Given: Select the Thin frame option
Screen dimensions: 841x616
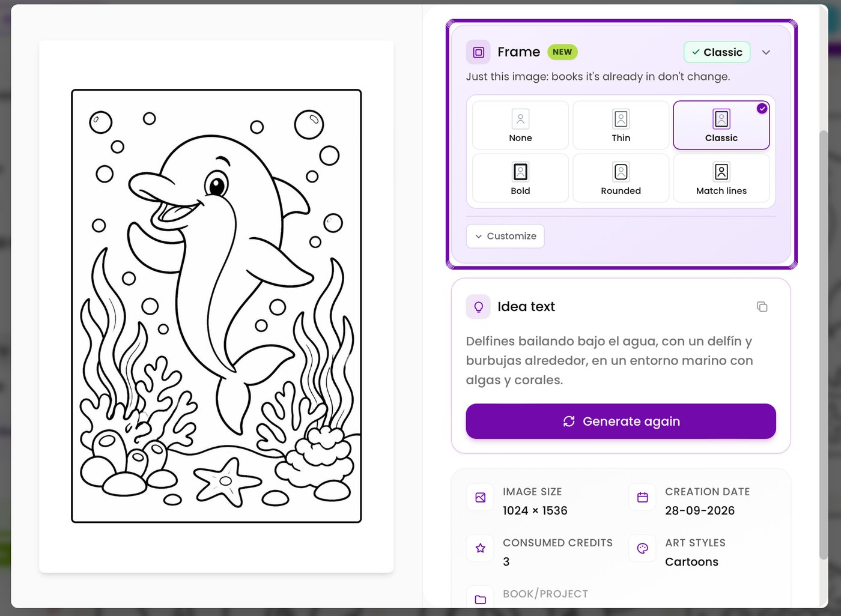Looking at the screenshot, I should tap(621, 125).
